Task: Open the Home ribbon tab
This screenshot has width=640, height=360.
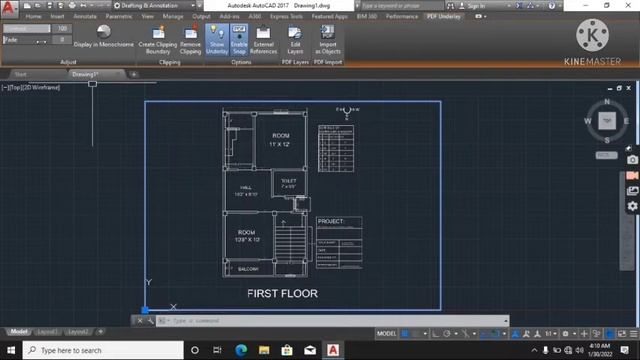Action: (x=33, y=16)
